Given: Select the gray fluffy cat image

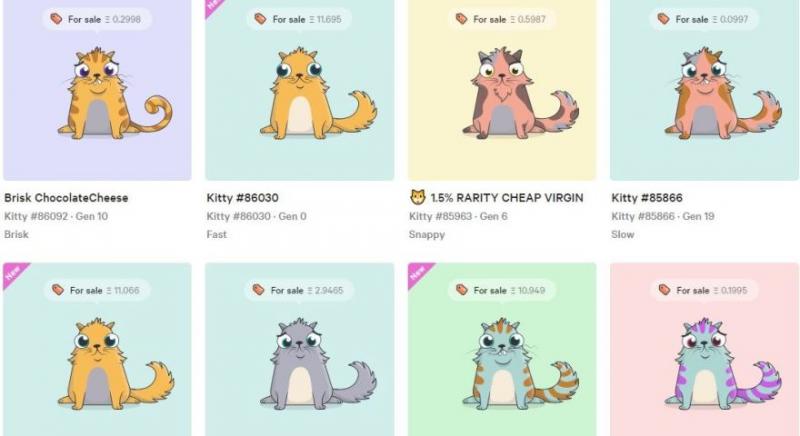Looking at the screenshot, I should pyautogui.click(x=318, y=364).
